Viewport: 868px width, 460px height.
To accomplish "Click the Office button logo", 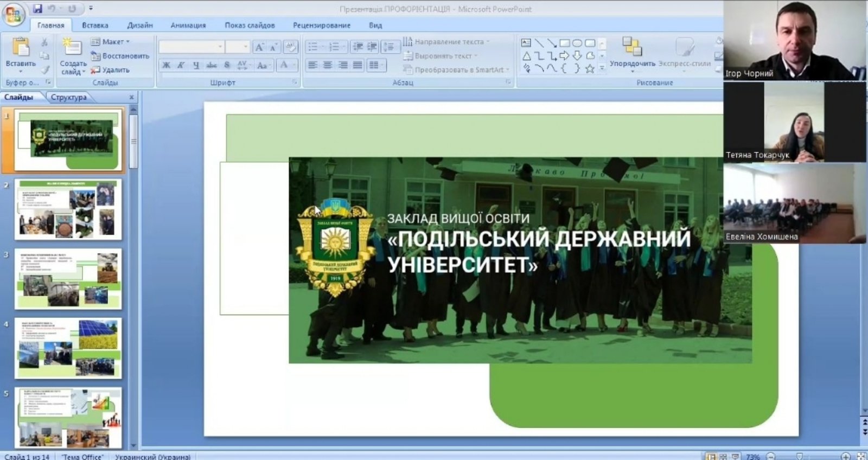I will pos(13,15).
